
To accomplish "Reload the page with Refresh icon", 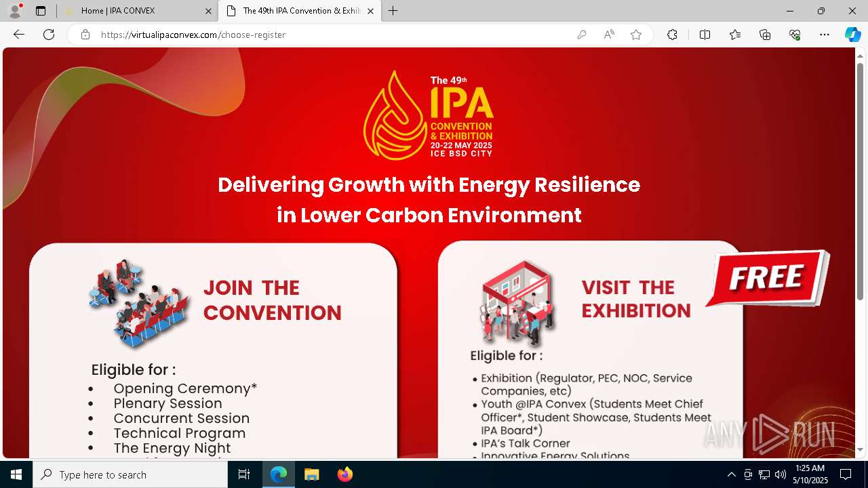I will pyautogui.click(x=49, y=35).
